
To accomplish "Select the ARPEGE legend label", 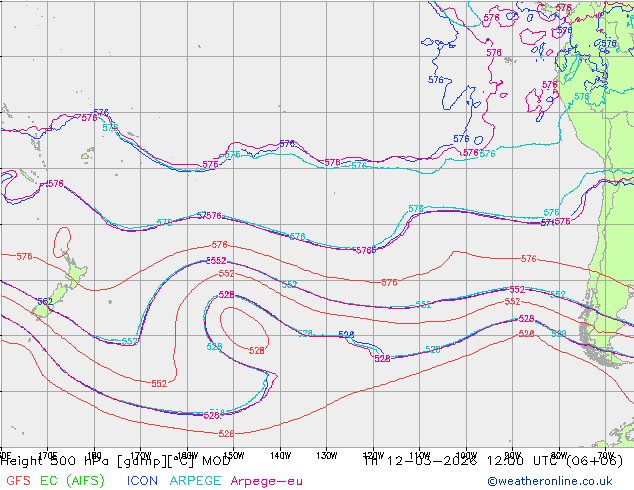I will point(195,481).
